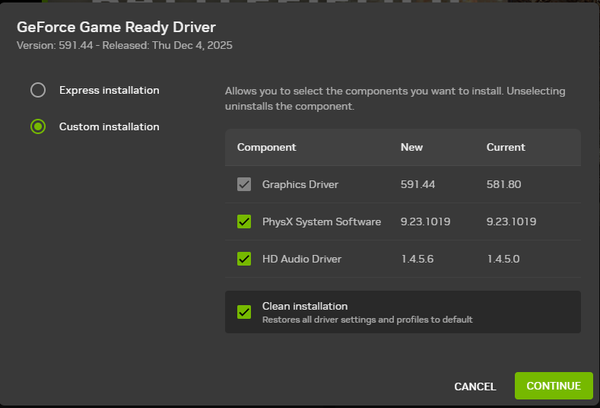
Task: Click the "Restores all driver settings" description
Action: (367, 320)
